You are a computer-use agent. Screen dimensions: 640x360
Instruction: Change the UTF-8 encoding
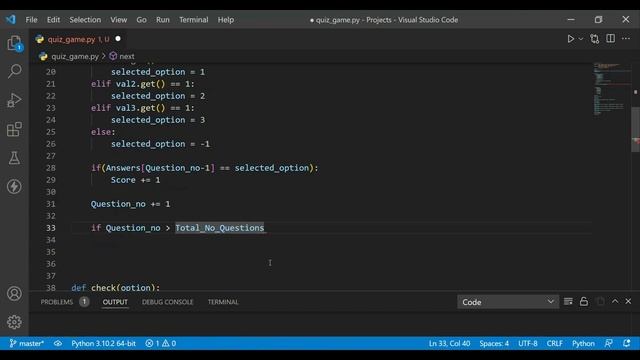528,343
